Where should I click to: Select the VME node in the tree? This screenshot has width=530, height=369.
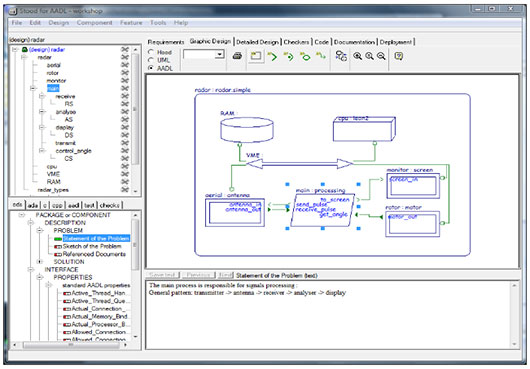[53, 174]
